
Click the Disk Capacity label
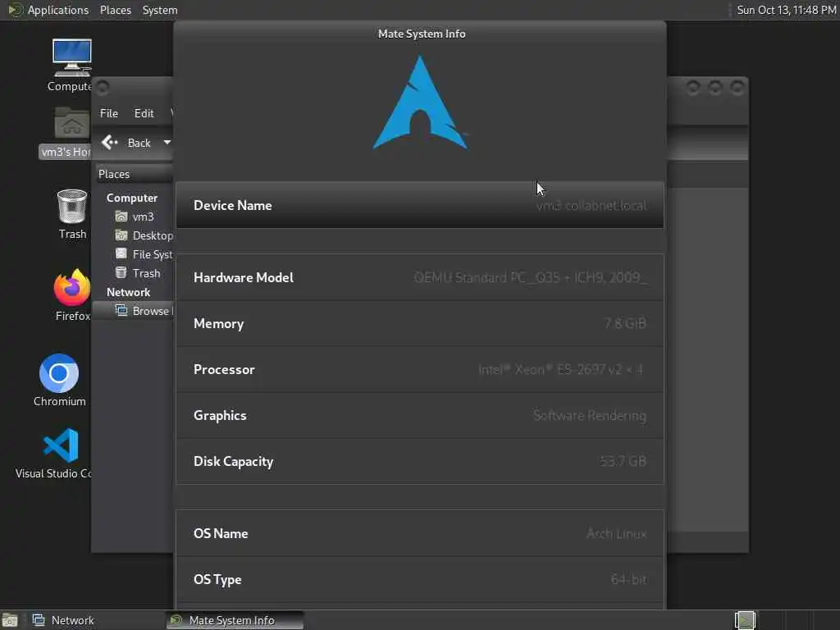click(x=233, y=462)
